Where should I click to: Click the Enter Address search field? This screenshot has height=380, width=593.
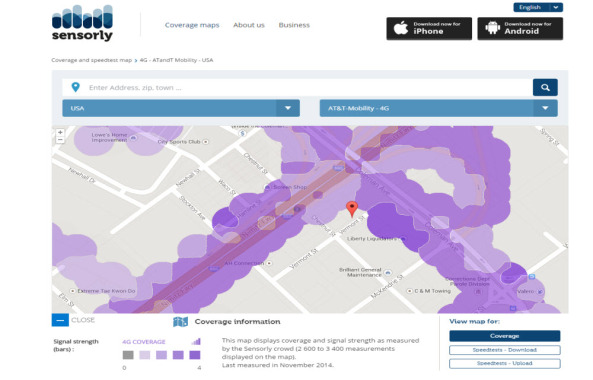[297, 87]
